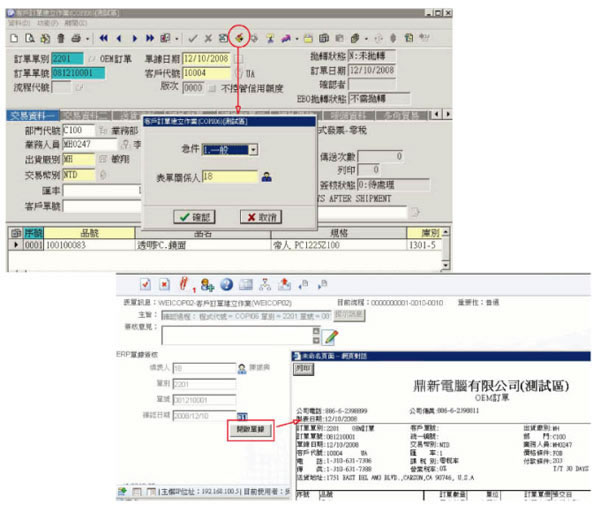Click the calendar icon next to 傳送日期
Viewport: 600px width, 512px height.
[x=242, y=414]
